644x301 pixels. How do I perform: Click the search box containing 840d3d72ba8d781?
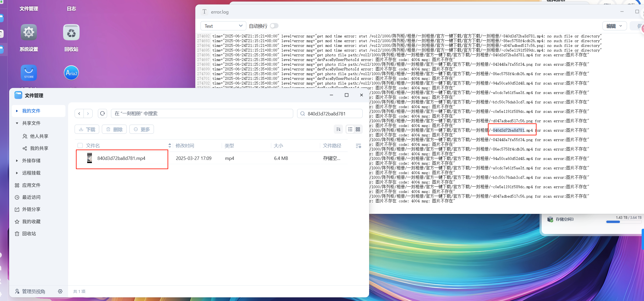[330, 114]
